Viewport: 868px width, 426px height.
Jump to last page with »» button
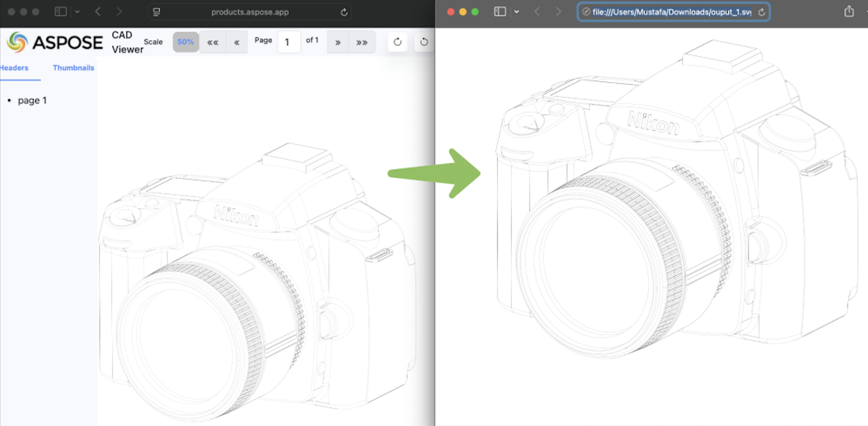pos(362,43)
